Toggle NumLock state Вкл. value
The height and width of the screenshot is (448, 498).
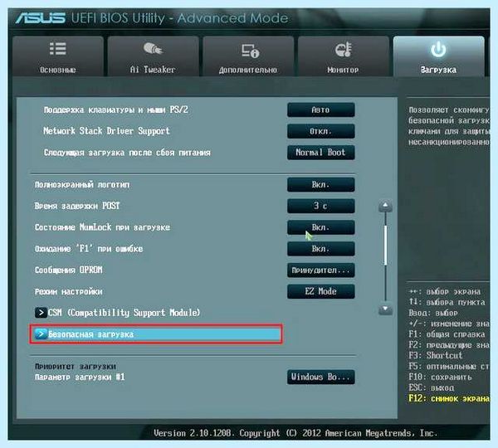(320, 227)
